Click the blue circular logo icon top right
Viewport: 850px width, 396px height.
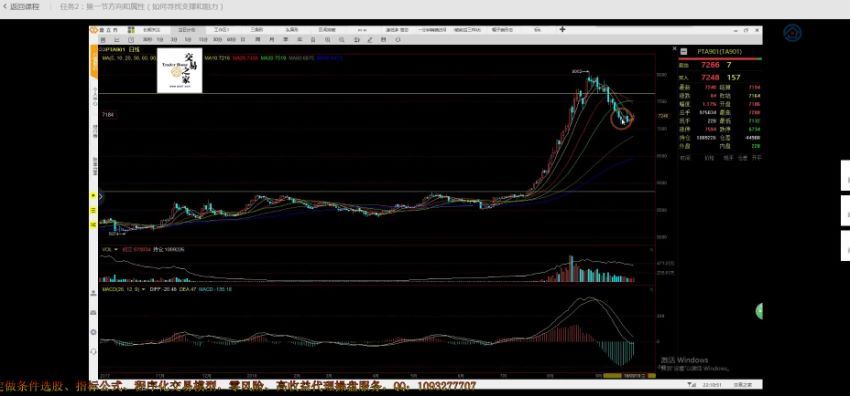[x=793, y=33]
